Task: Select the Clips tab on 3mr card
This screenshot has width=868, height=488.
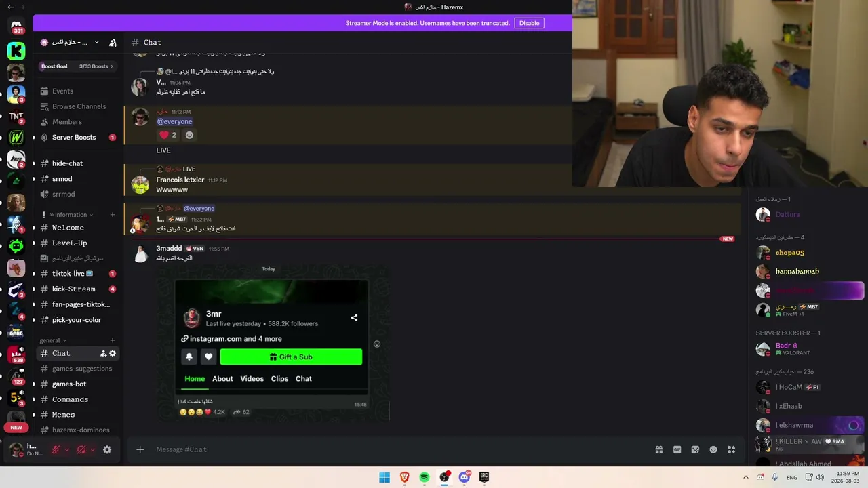Action: coord(279,379)
